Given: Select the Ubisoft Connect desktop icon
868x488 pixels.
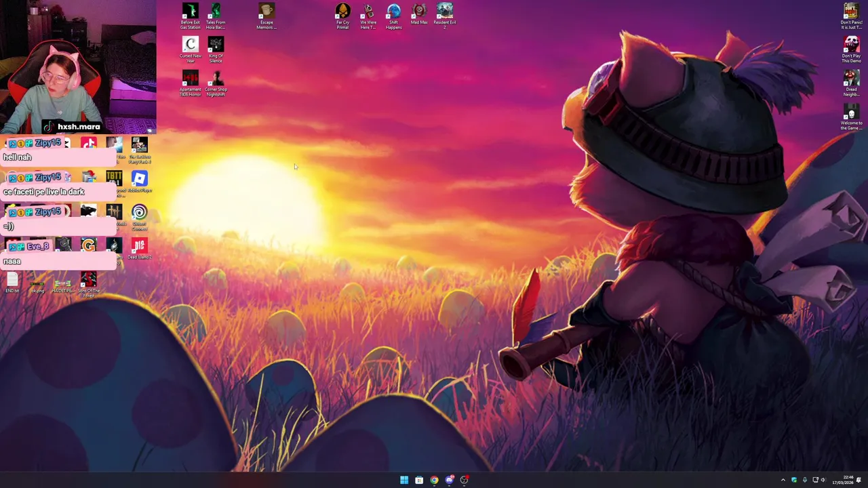Looking at the screenshot, I should point(139,218).
